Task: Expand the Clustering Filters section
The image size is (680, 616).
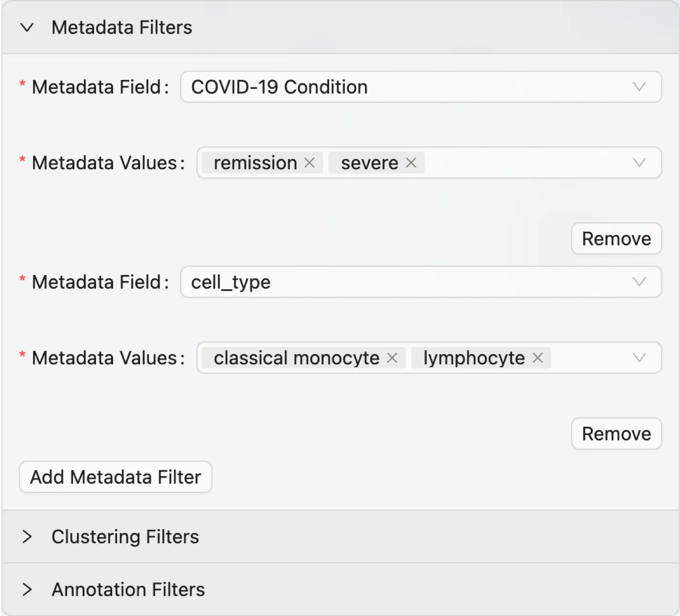Action: [x=27, y=537]
